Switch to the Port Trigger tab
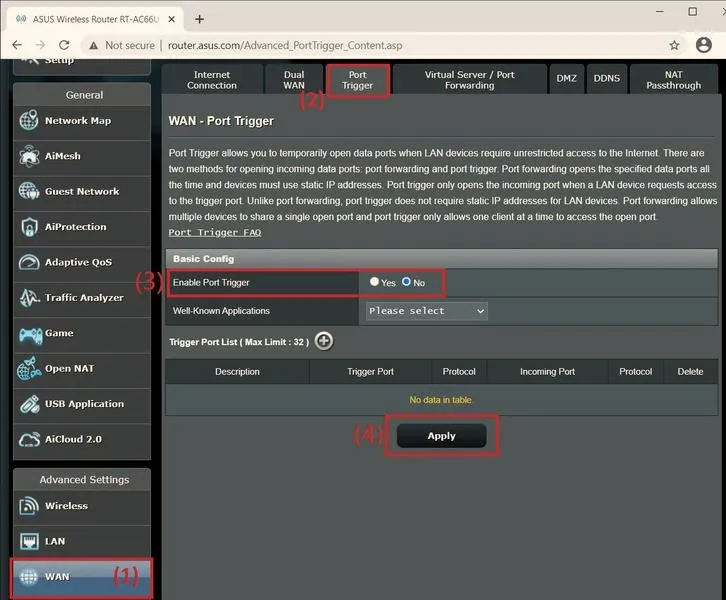Screen dimensions: 726x600 [357, 80]
